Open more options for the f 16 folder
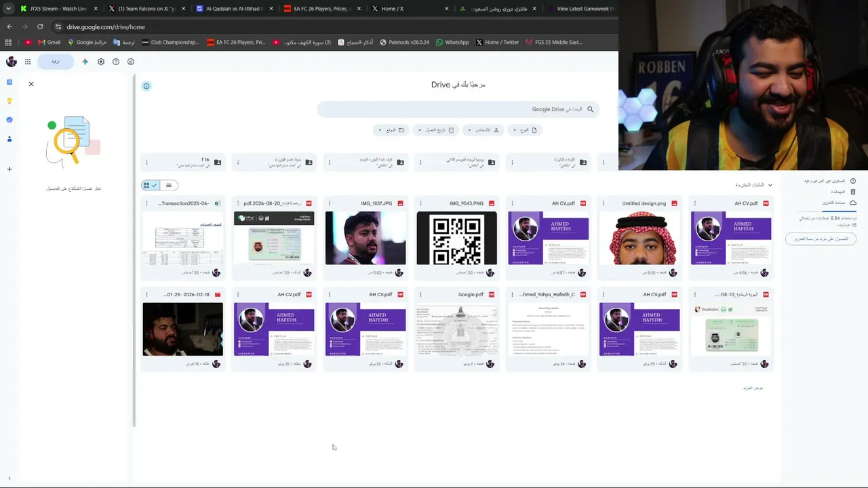This screenshot has width=868, height=488. (x=146, y=163)
